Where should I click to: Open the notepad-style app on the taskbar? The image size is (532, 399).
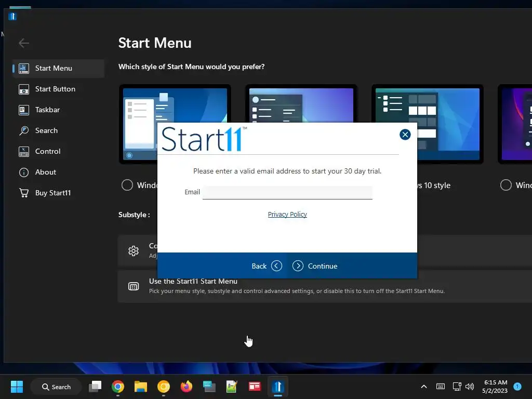tap(232, 387)
